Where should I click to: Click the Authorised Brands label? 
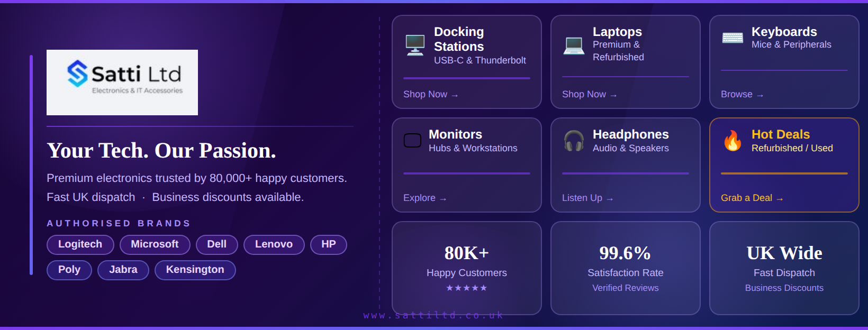[119, 223]
